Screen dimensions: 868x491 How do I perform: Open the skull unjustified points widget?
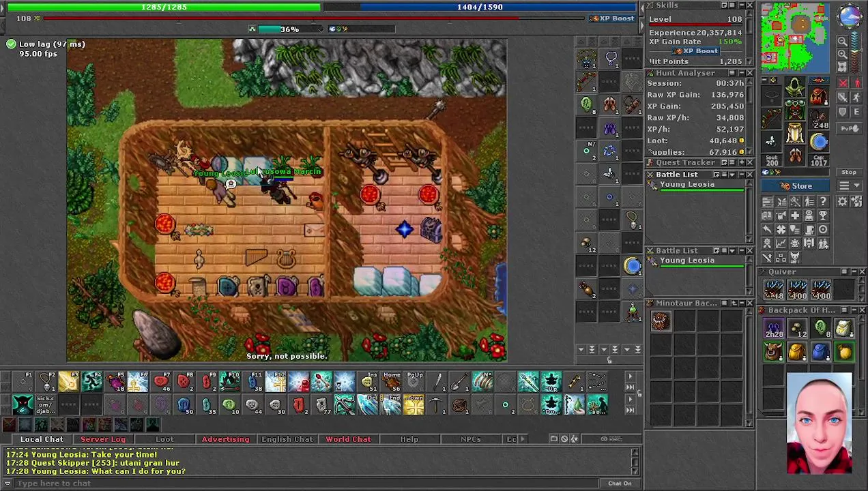click(795, 243)
